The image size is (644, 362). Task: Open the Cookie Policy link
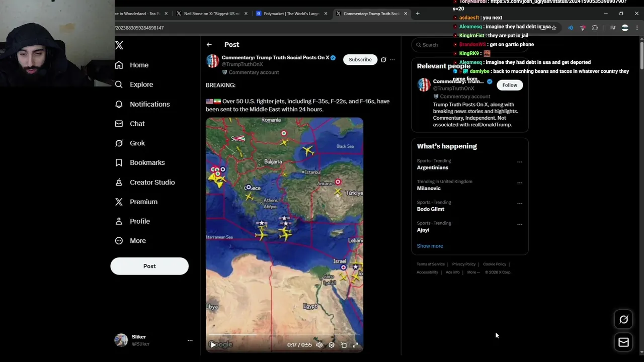495,264
